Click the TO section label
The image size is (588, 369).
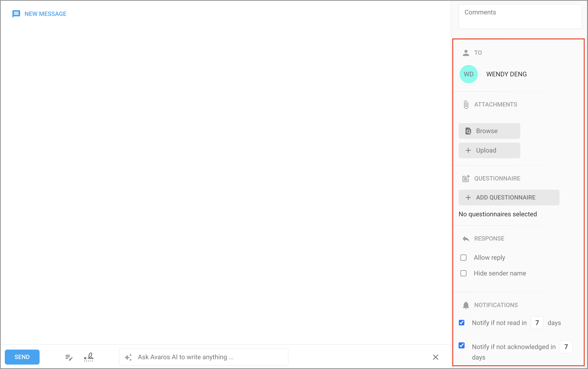[478, 53]
